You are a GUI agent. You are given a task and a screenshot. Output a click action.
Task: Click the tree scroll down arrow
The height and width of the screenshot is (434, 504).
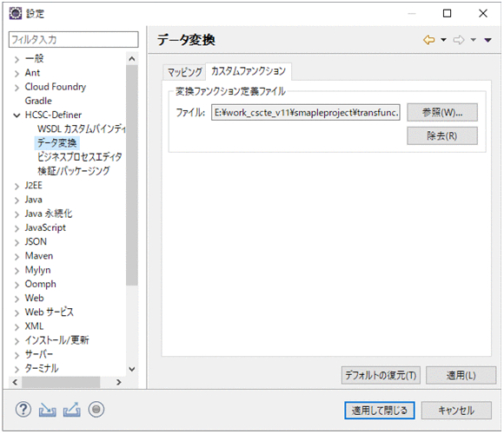[132, 369]
